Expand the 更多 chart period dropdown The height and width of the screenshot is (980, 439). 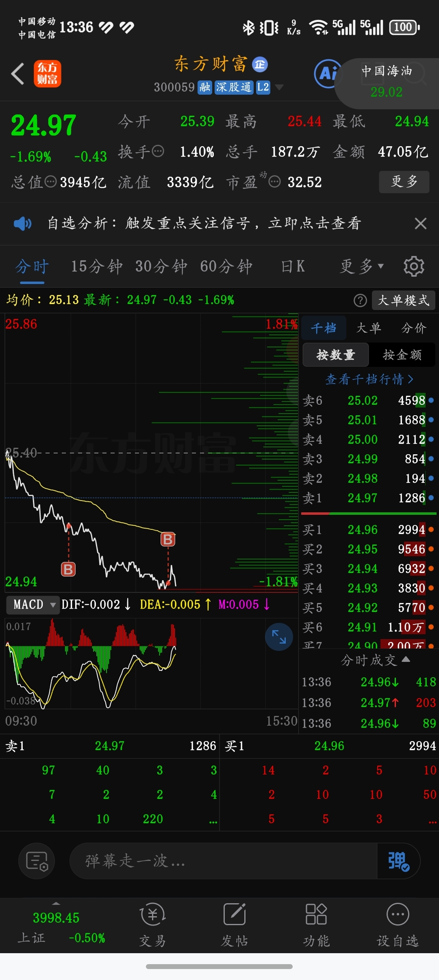point(362,267)
